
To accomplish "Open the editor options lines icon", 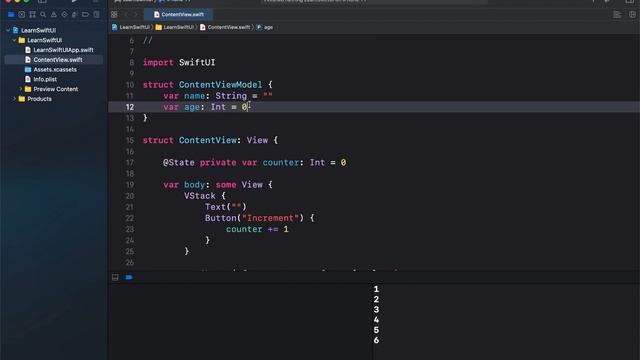I will pyautogui.click(x=617, y=15).
